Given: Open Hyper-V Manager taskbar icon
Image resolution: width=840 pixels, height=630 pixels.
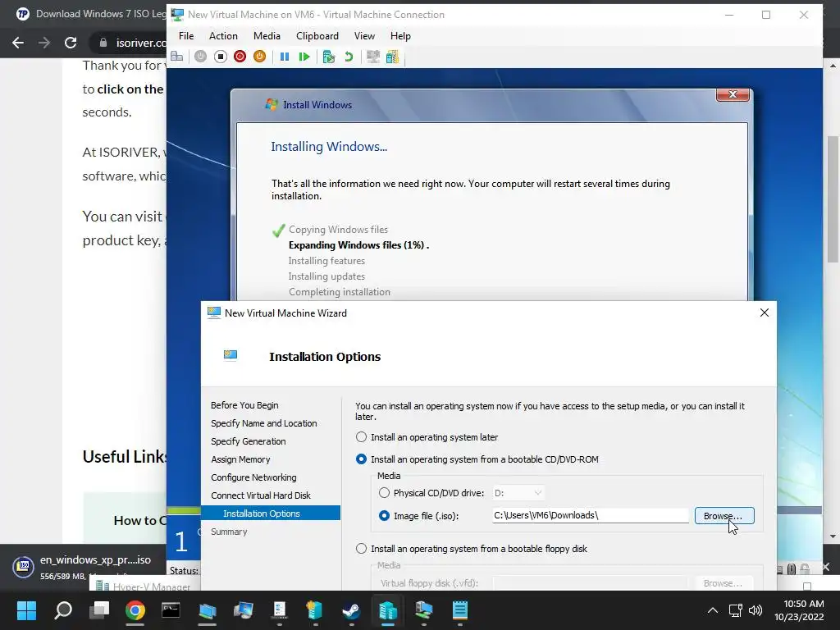Looking at the screenshot, I should (387, 610).
